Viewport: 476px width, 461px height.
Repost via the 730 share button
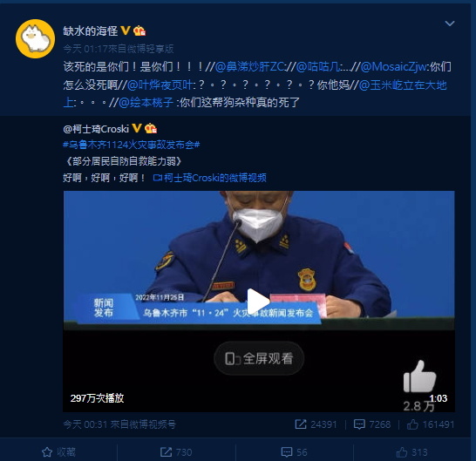click(176, 452)
